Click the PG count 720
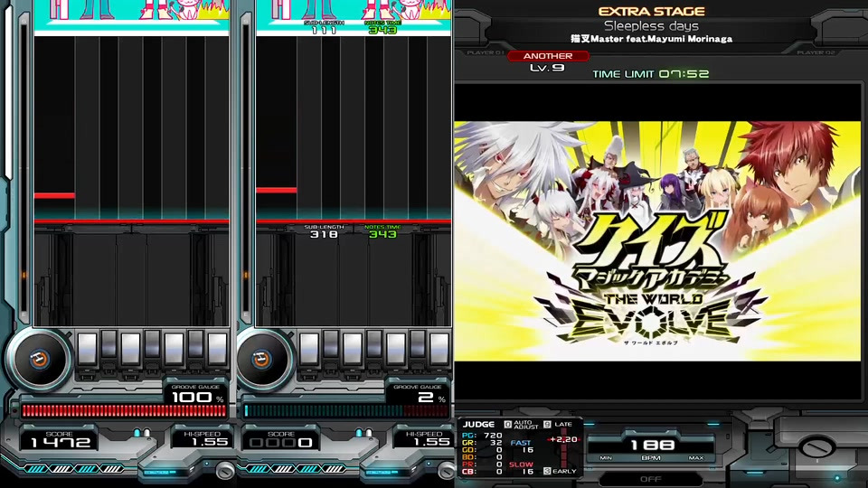The height and width of the screenshot is (488, 868). click(493, 436)
